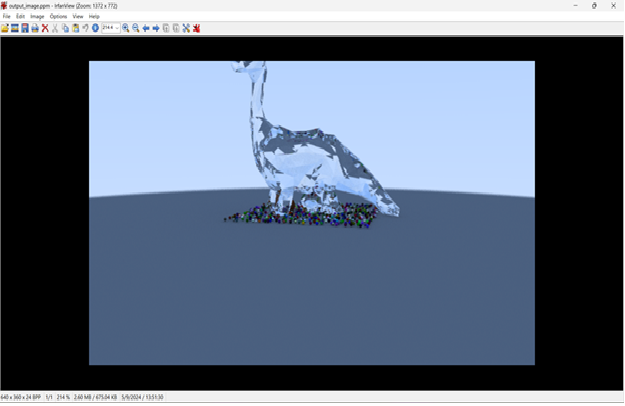This screenshot has height=406, width=625.
Task: Open the Image menu
Action: (37, 16)
